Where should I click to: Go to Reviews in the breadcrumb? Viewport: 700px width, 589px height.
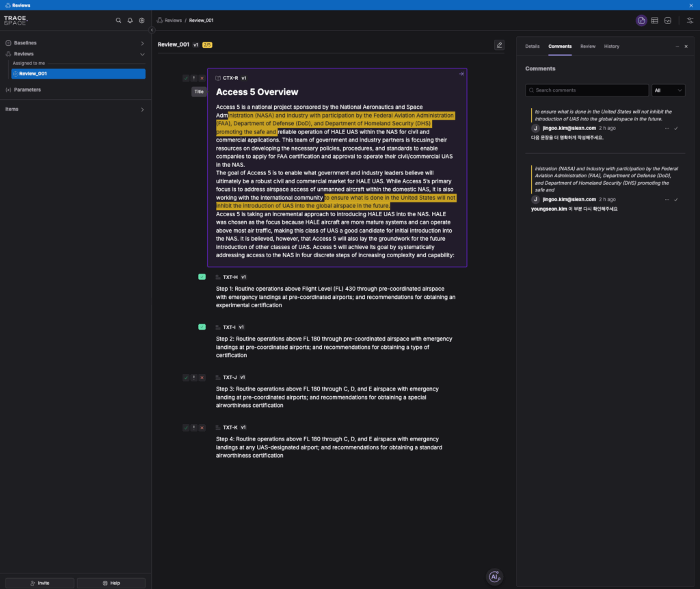pos(173,21)
